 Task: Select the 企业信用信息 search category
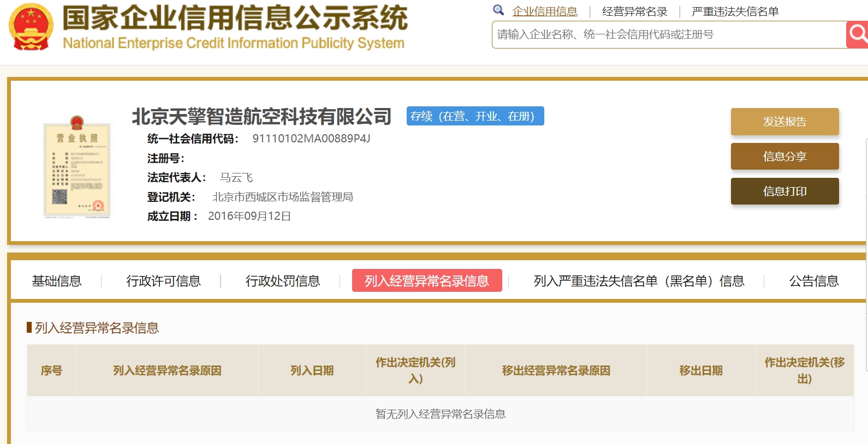(x=545, y=11)
